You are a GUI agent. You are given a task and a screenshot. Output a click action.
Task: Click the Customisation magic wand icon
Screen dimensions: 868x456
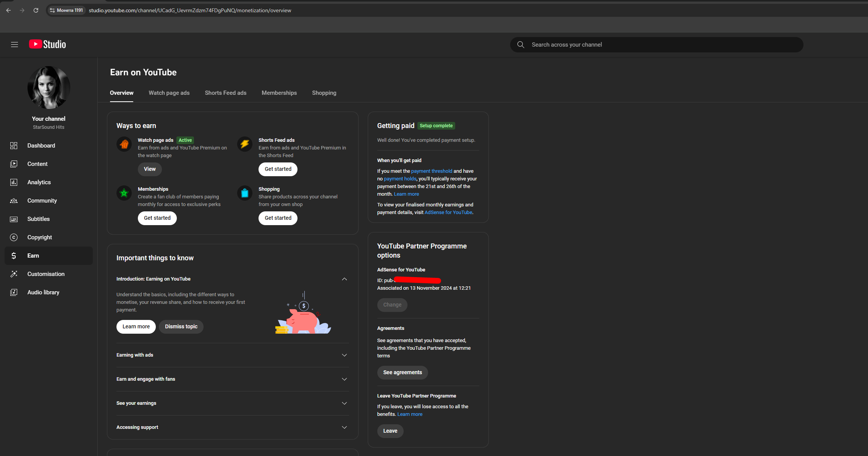[14, 274]
